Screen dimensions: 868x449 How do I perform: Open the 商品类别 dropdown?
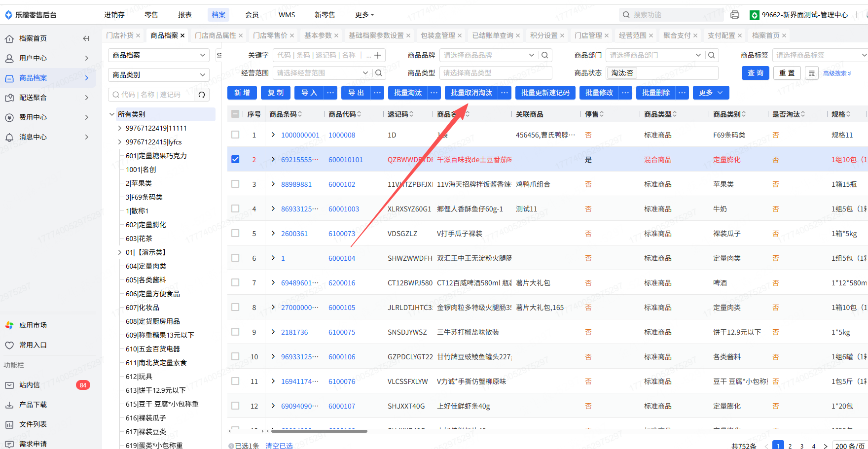point(158,75)
